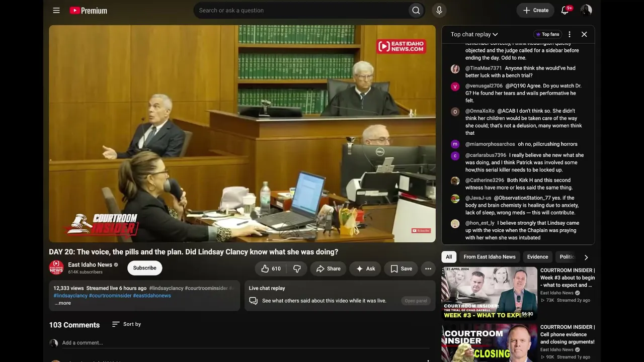
Task: Open Week #3 what to expect thumbnail
Action: click(490, 294)
